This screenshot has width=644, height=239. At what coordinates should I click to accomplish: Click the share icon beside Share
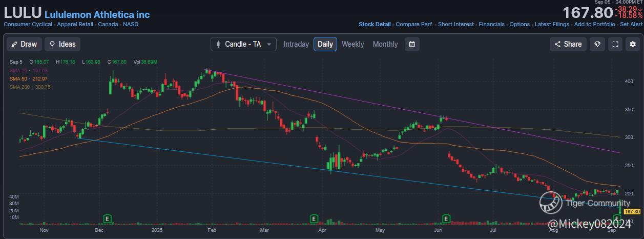click(557, 44)
